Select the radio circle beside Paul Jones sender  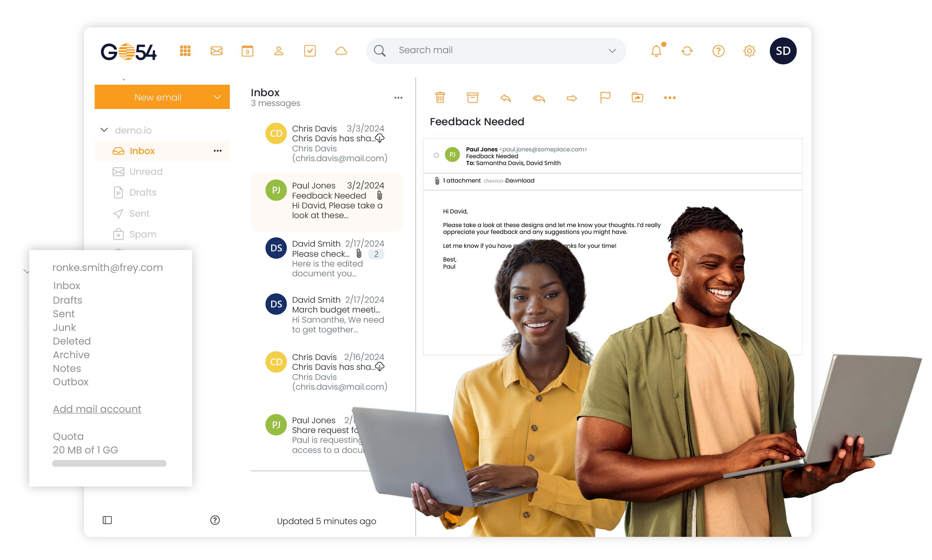pyautogui.click(x=436, y=155)
